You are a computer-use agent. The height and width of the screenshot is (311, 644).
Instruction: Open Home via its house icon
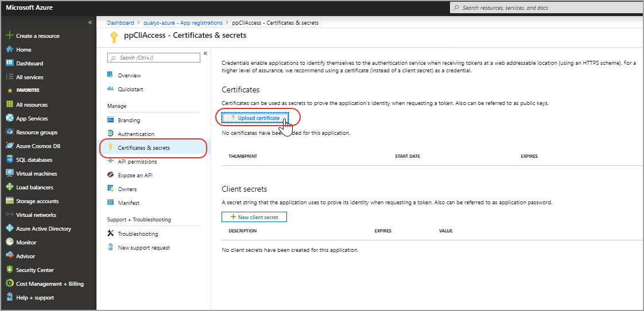pos(10,49)
